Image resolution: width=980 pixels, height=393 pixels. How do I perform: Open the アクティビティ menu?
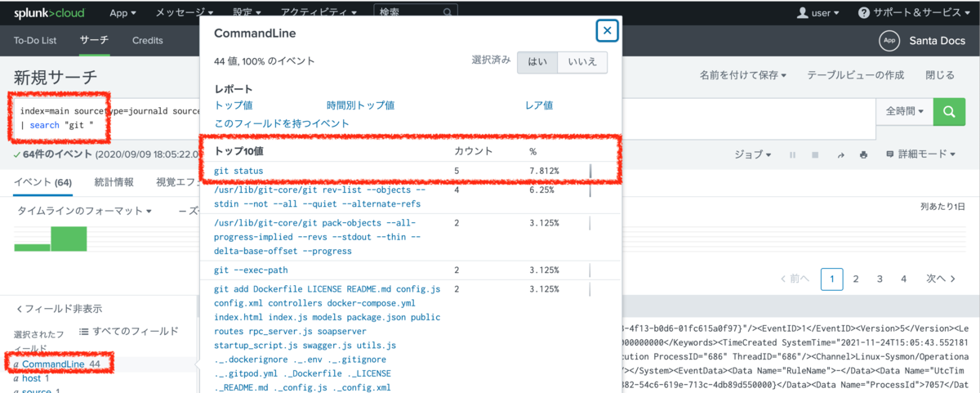[x=318, y=13]
